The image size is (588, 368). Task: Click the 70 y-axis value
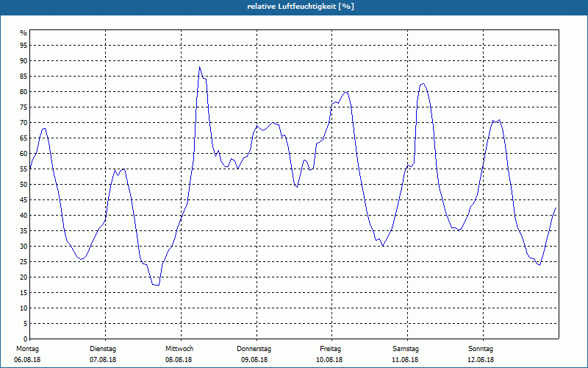[x=24, y=122]
